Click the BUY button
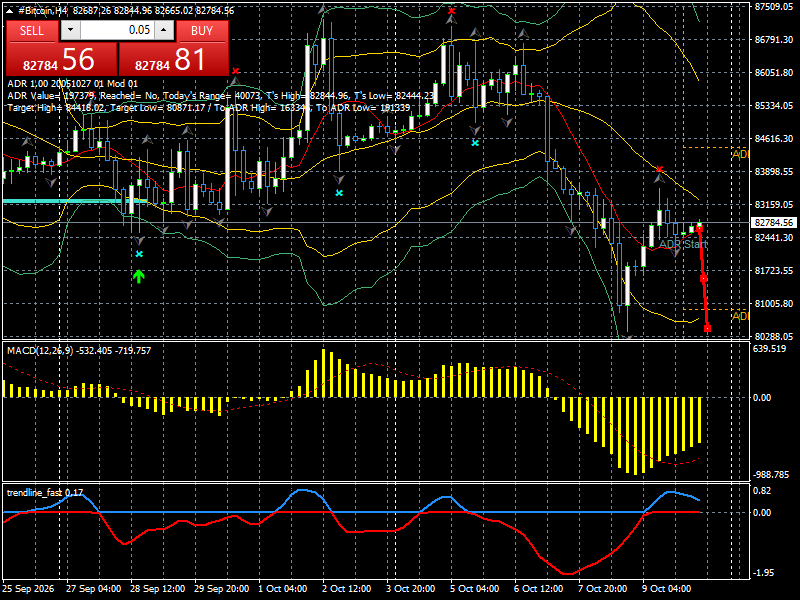This screenshot has height=600, width=800. [x=202, y=31]
